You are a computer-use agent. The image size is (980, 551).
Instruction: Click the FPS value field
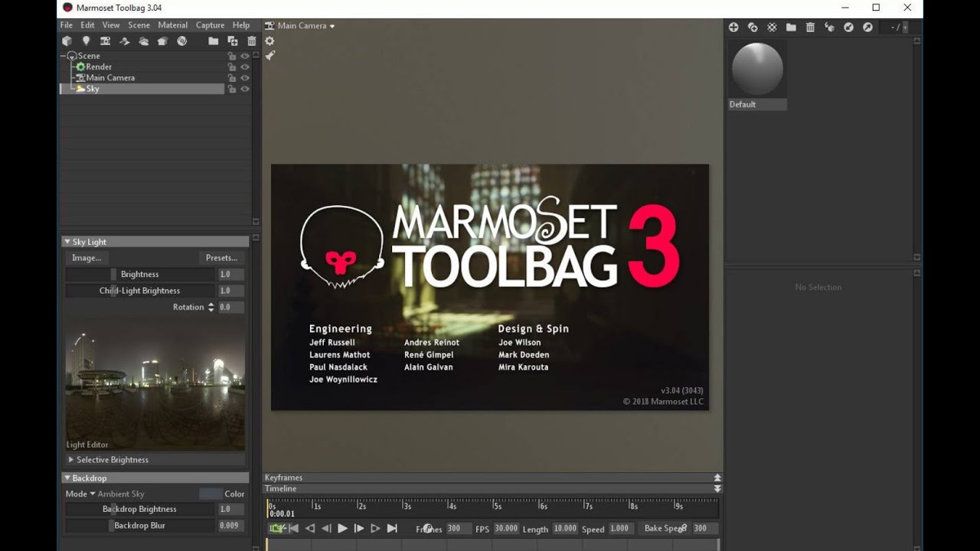click(x=505, y=528)
